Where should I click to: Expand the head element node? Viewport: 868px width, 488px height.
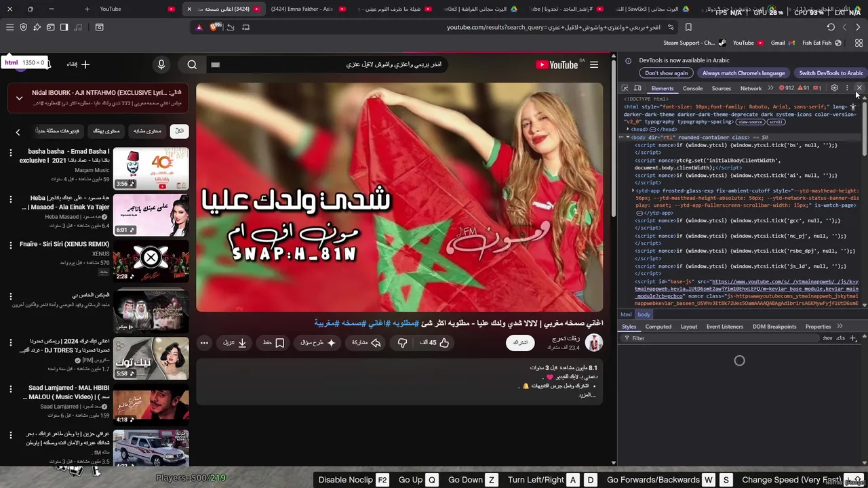[x=628, y=129]
